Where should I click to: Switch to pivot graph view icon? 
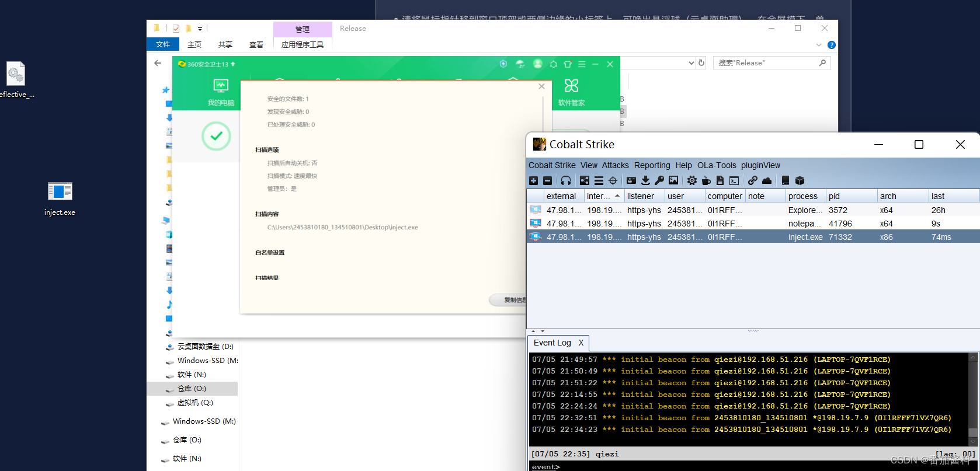585,181
